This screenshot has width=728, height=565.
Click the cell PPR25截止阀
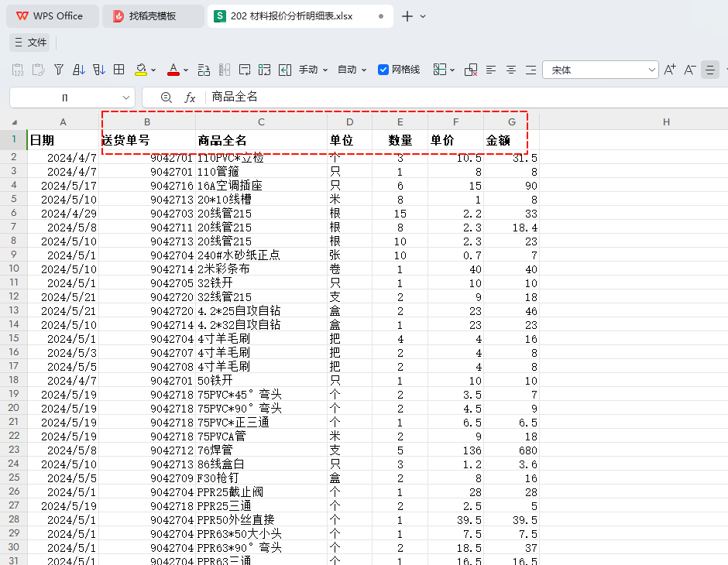262,491
